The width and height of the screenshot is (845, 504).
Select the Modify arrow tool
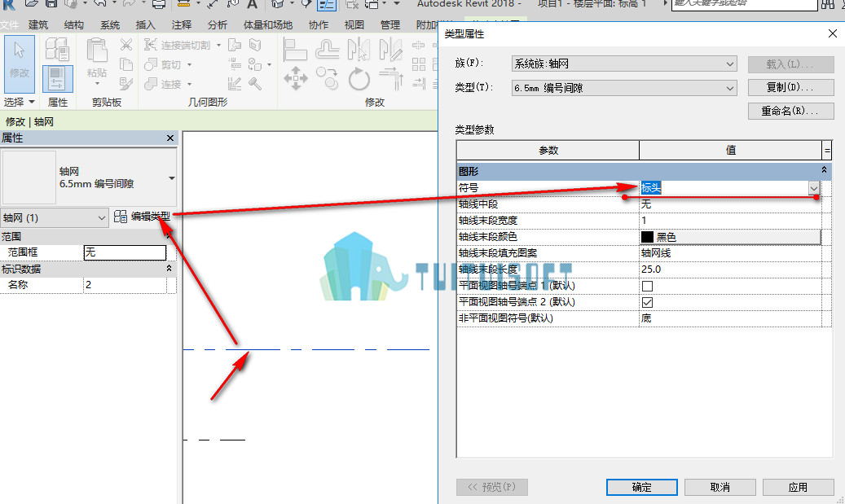(20, 64)
